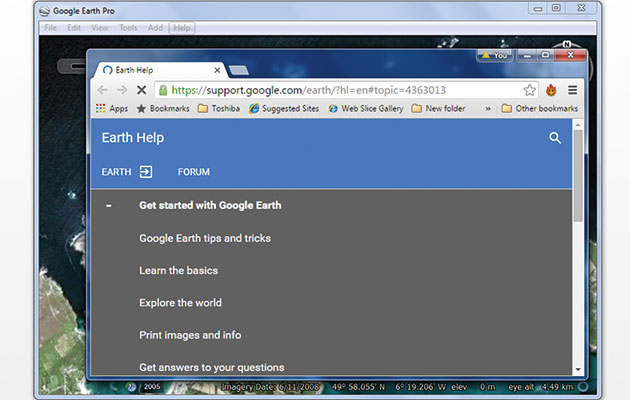Screen dimensions: 630x400
Task: Click the Imagery Date 6/11/2008 status text
Action: [x=270, y=387]
